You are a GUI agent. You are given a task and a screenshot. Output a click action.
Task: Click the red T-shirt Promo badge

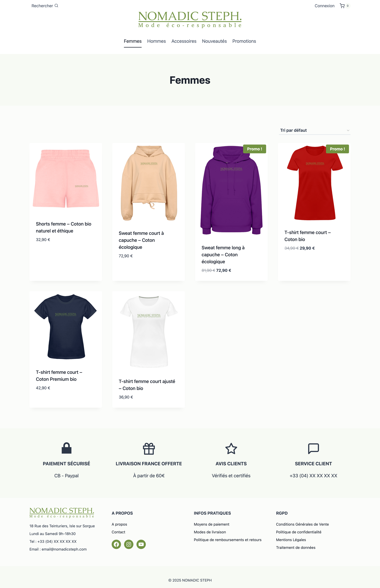tap(337, 149)
